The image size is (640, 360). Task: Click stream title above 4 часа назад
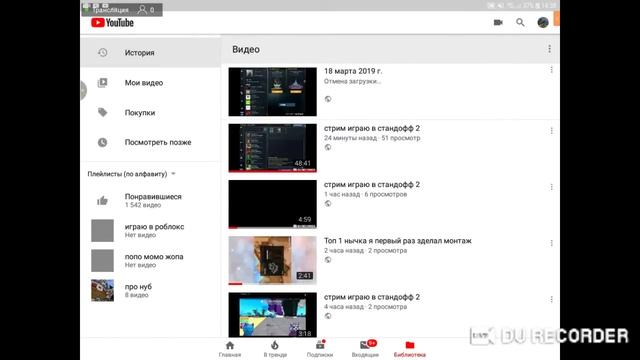372,297
